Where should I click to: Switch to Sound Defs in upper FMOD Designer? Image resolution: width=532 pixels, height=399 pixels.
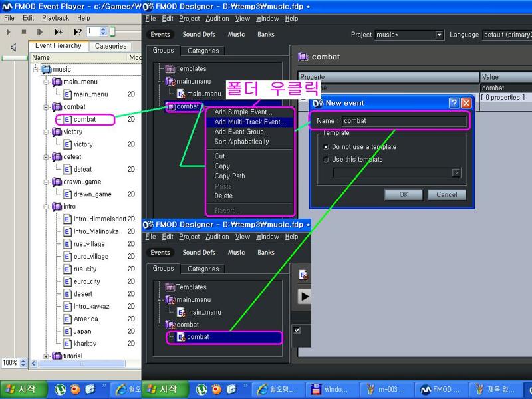pyautogui.click(x=199, y=35)
